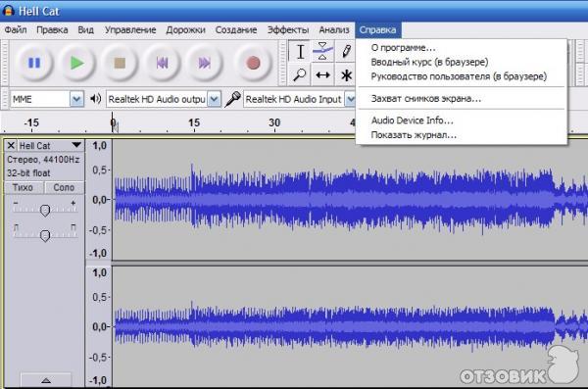588x389 pixels.
Task: Click the Стерео, 44100Hz track info text
Action: point(43,160)
